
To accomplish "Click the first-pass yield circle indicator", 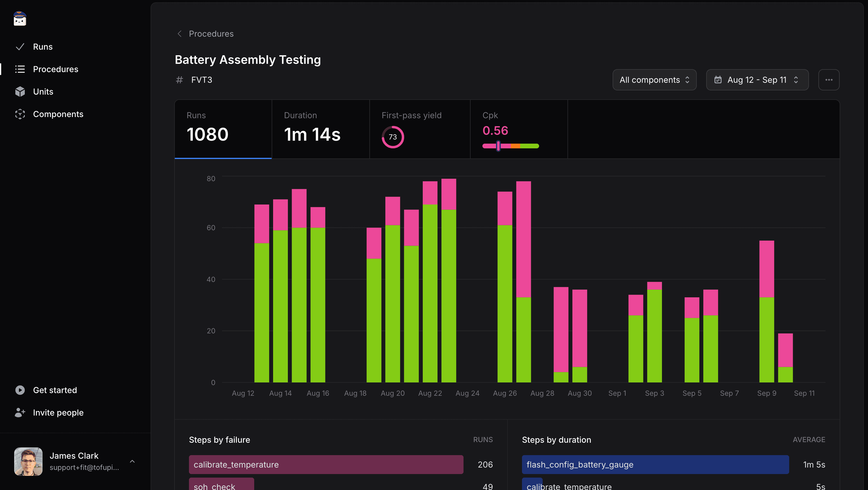I will (392, 136).
